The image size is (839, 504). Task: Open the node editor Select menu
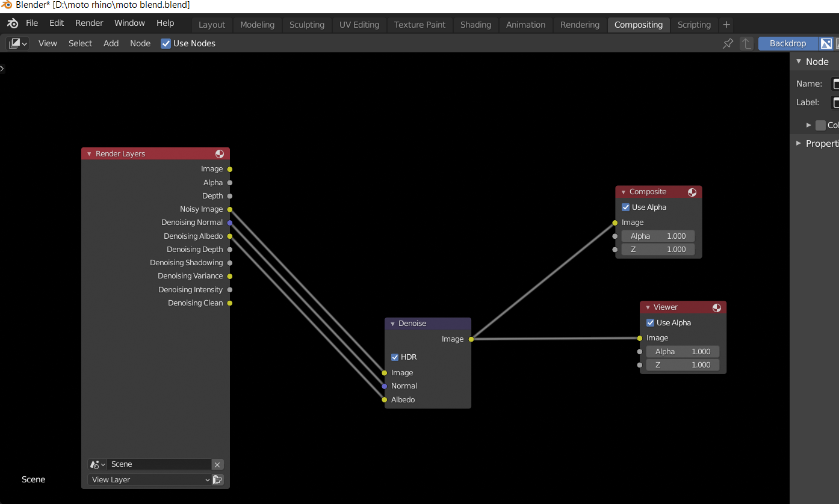click(80, 43)
